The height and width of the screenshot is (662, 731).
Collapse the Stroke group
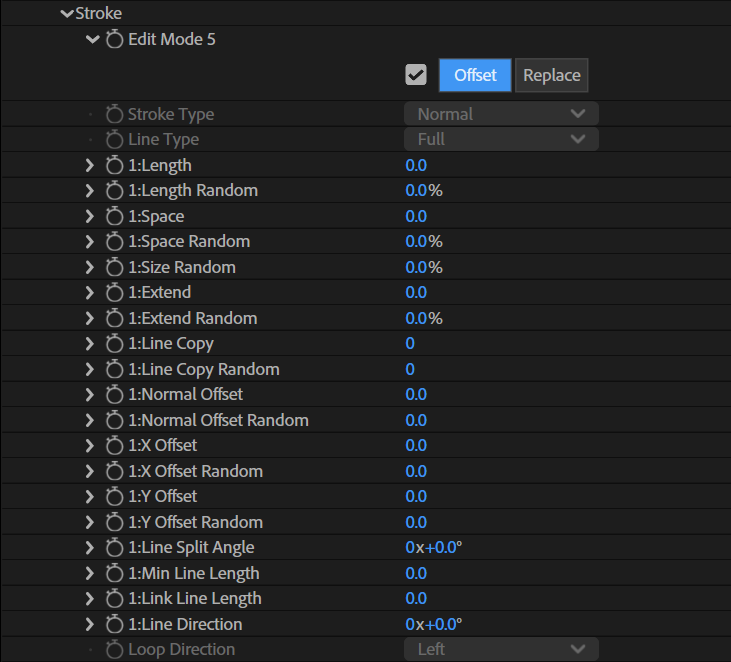point(67,14)
